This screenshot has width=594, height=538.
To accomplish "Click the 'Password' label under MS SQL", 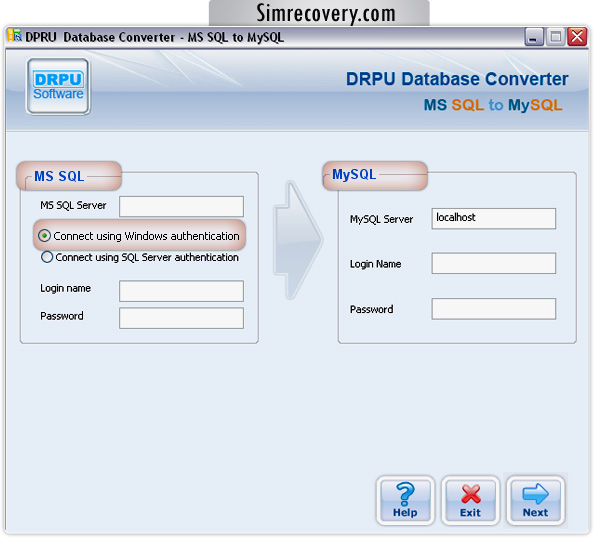I will [x=62, y=316].
